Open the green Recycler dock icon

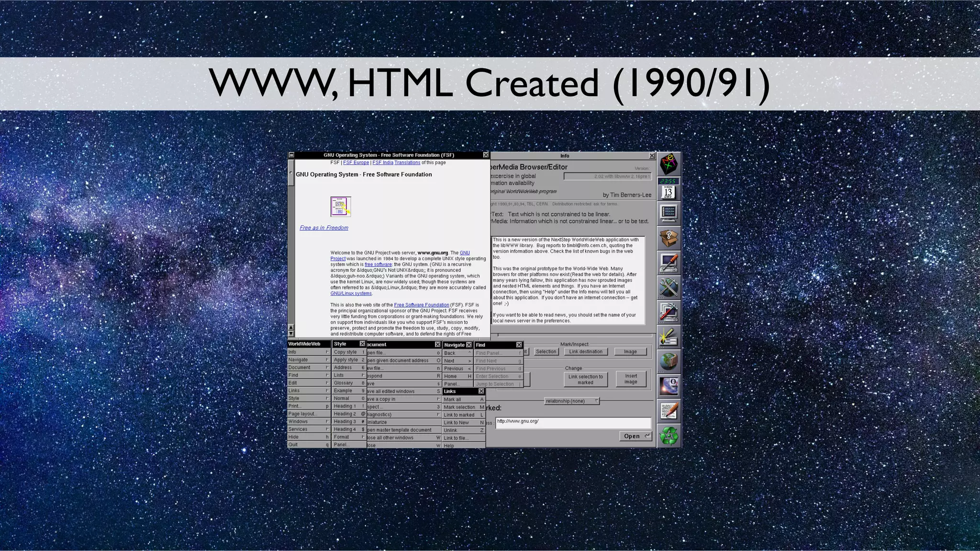(x=668, y=435)
